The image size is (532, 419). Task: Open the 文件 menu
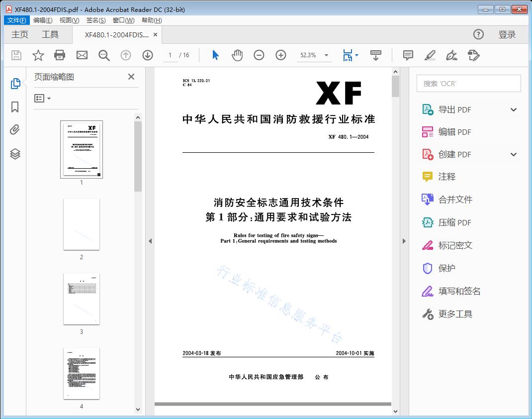[x=16, y=20]
